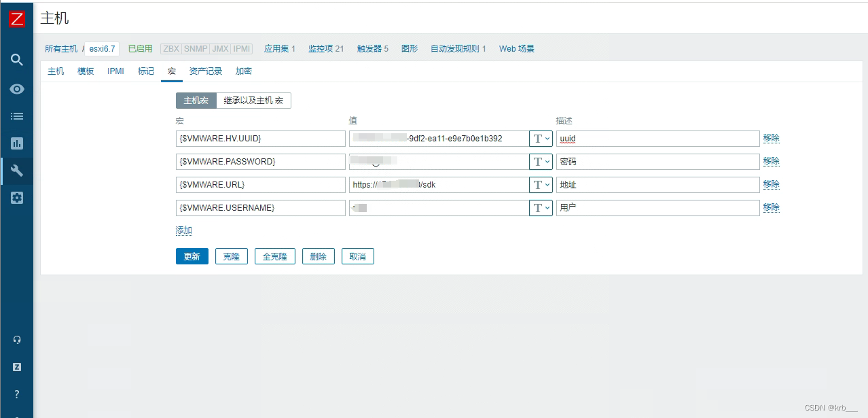Open type dropdown for VMWARE.USERNAME value
Screen dimensions: 868x418
tap(541, 208)
